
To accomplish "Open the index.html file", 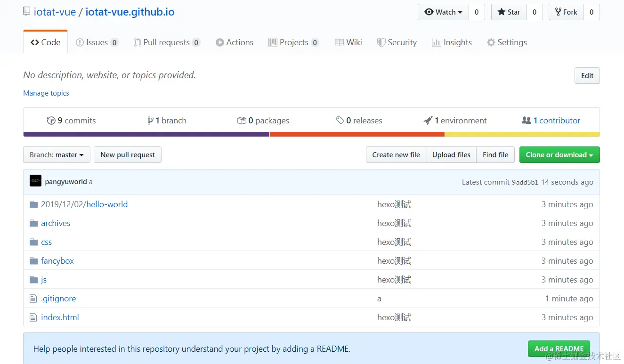I will coord(60,317).
